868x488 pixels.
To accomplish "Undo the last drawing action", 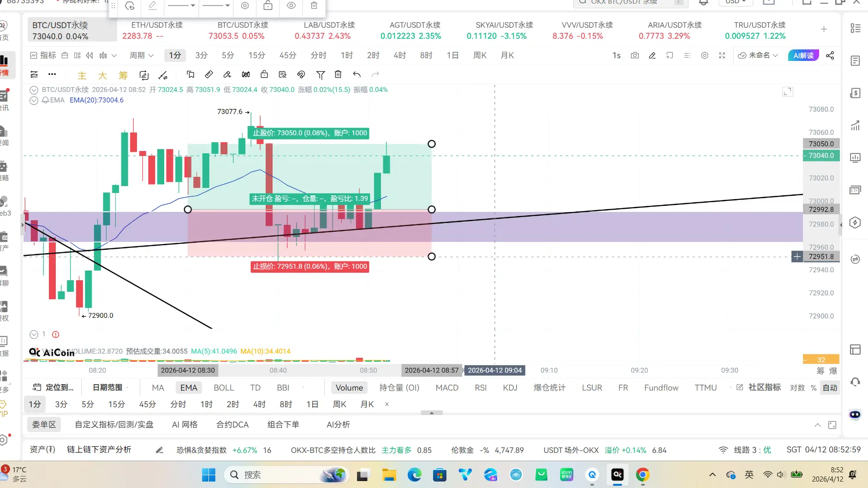I will point(357,74).
